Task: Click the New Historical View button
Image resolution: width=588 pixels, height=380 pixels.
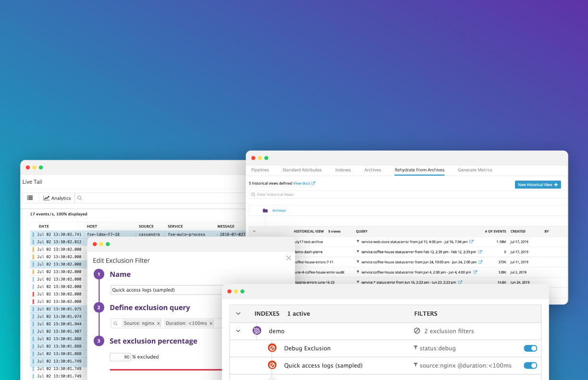Action: coord(538,185)
